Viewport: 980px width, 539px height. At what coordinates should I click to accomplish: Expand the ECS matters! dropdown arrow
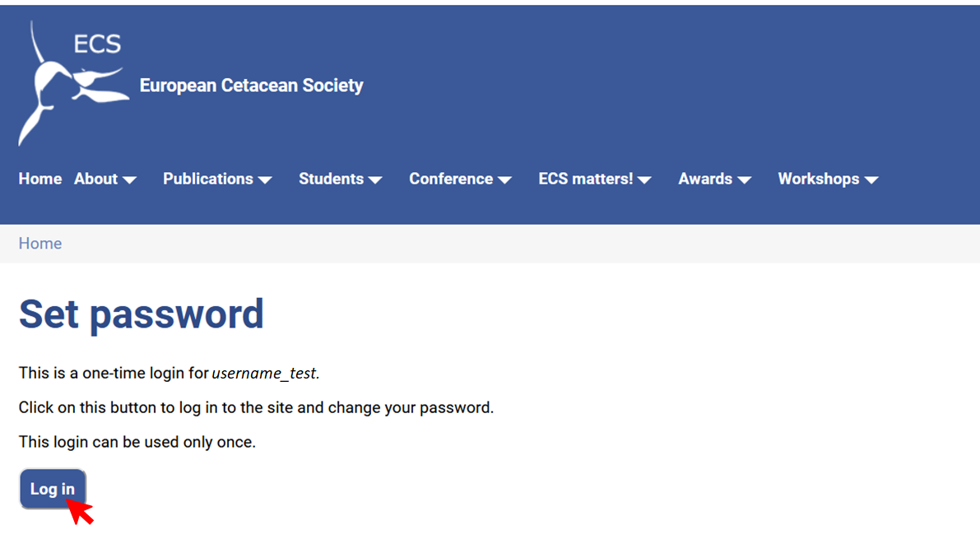click(x=644, y=180)
